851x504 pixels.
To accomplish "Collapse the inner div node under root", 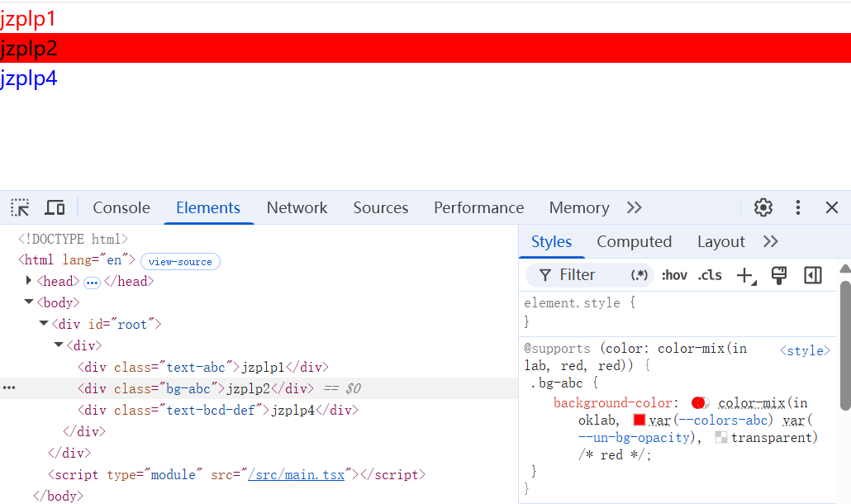I will (59, 345).
